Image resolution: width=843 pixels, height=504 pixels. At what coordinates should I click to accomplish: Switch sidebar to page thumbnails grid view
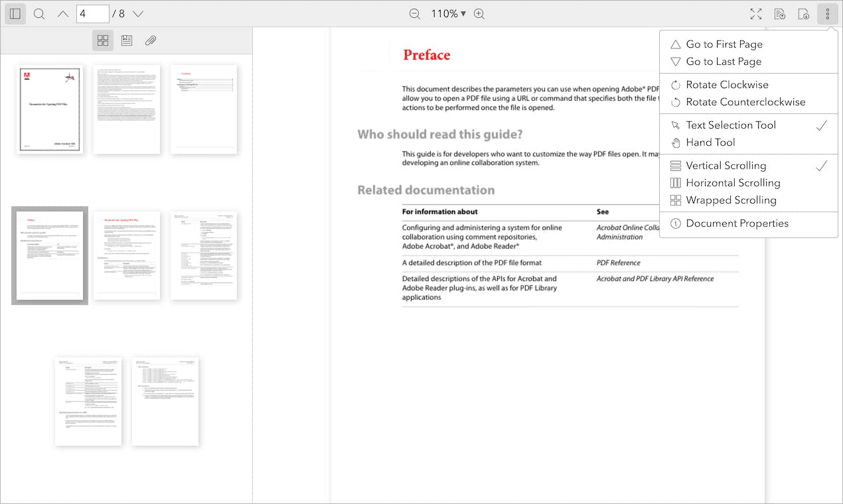tap(103, 40)
